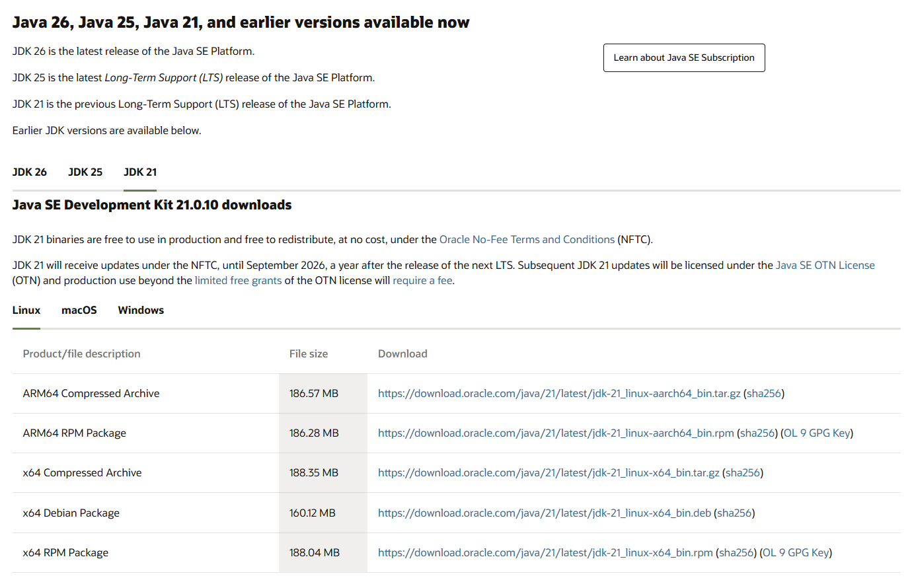This screenshot has width=914, height=588.
Task: Open the Java SE OTN License link
Action: 825,266
